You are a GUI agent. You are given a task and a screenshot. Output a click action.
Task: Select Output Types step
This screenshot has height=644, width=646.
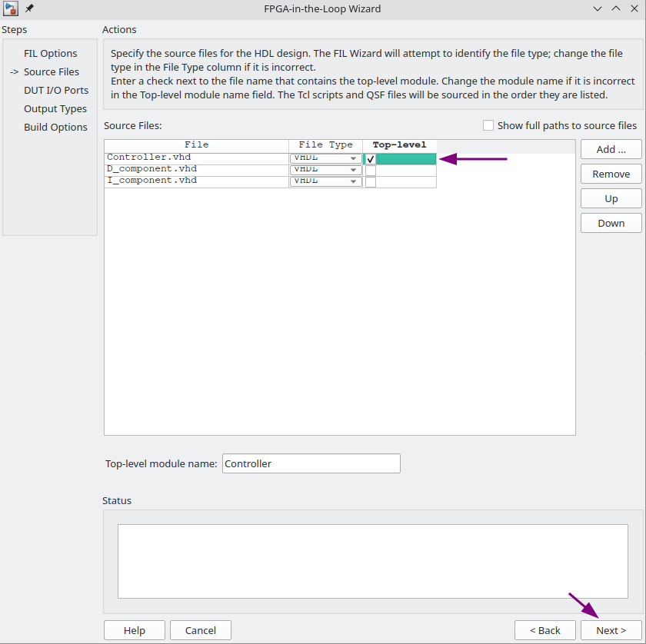click(55, 109)
